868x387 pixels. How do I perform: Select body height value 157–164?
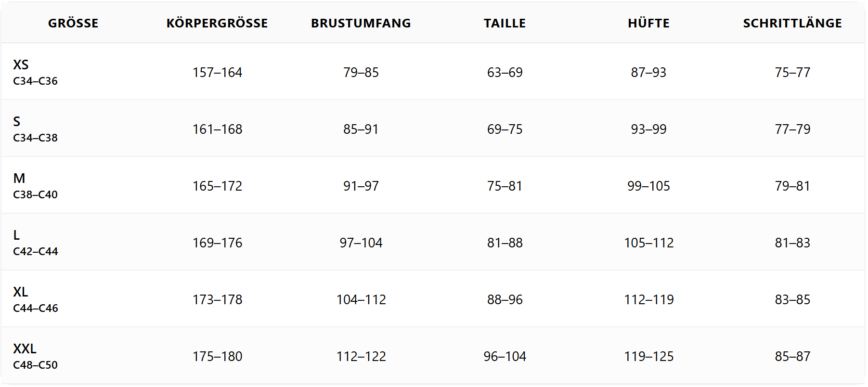tap(217, 72)
